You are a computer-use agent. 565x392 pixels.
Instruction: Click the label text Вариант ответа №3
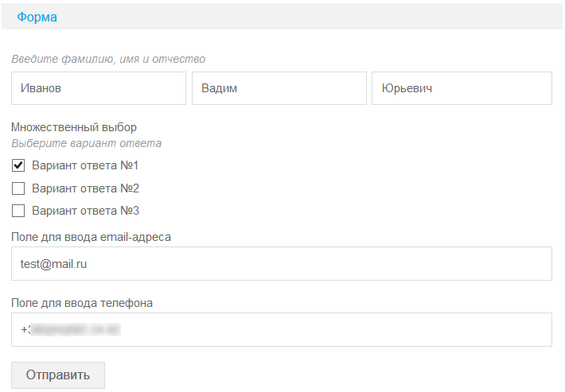tap(86, 211)
